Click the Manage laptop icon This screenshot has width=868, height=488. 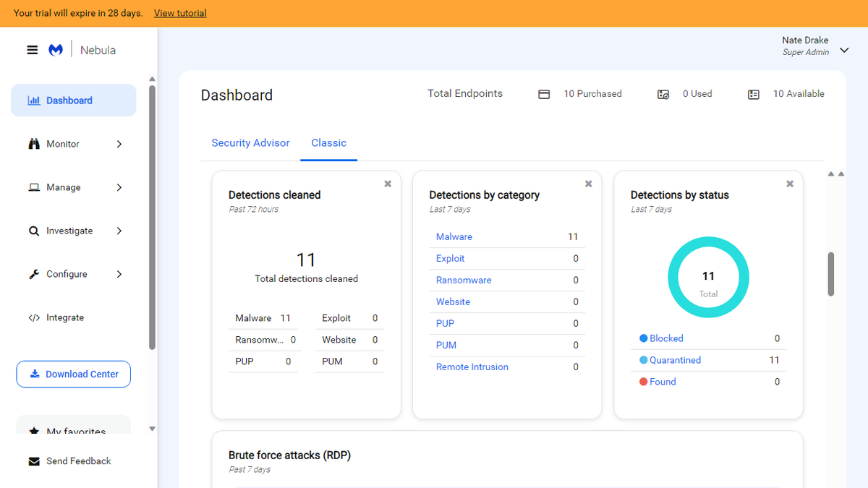33,187
